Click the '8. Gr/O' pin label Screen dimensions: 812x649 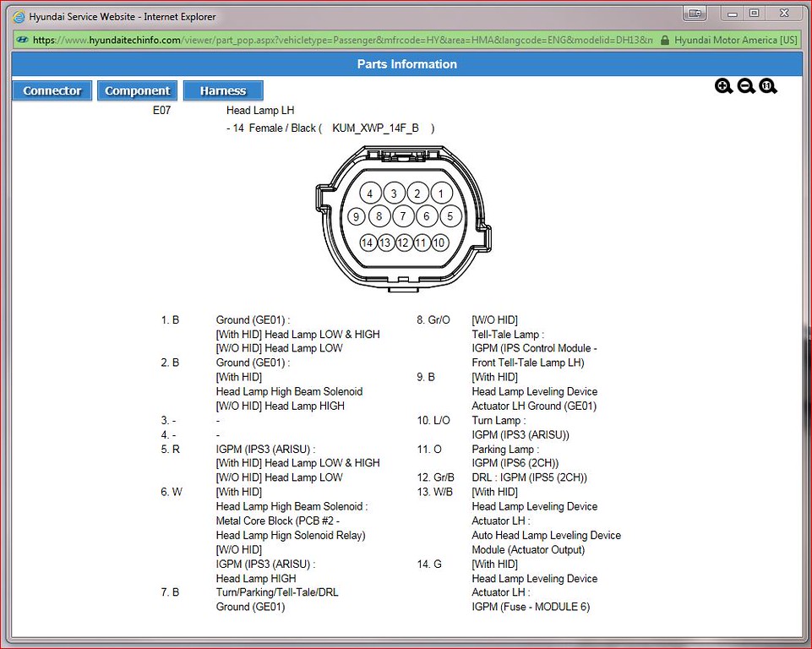433,320
